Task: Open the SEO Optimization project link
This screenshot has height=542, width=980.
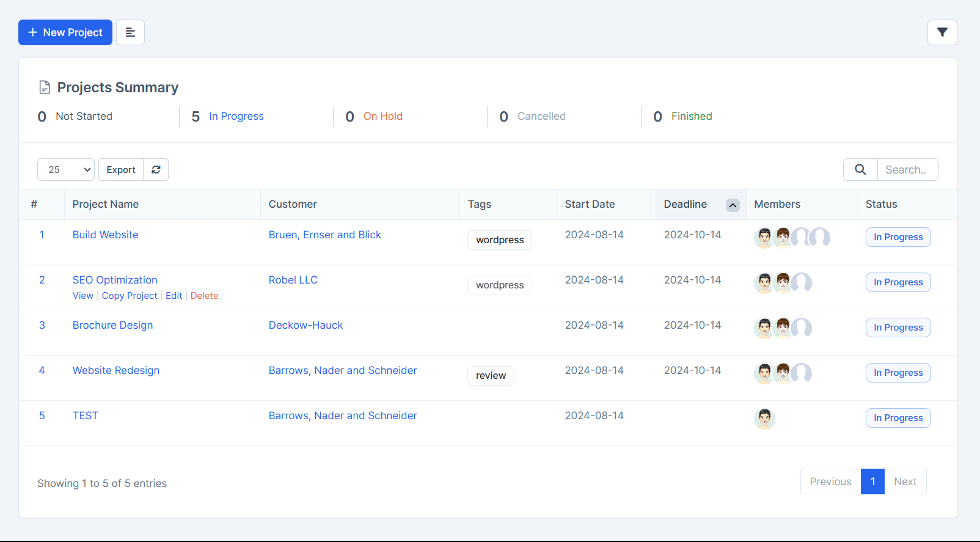Action: [115, 280]
